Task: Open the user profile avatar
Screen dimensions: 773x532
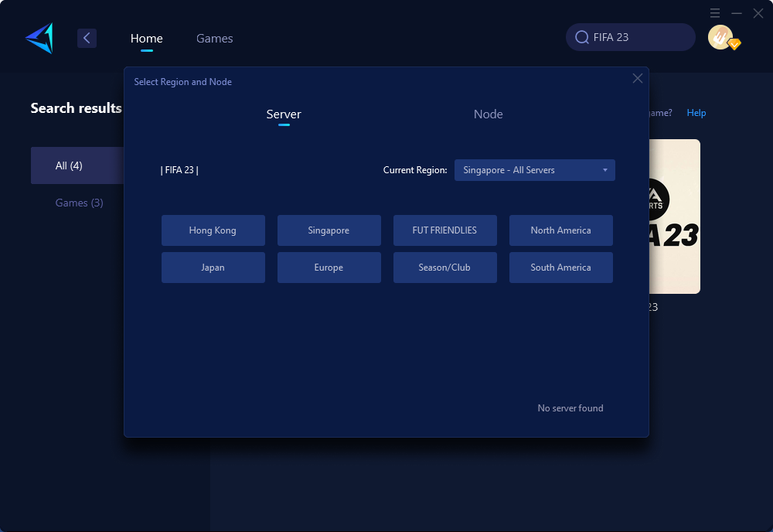Action: point(720,37)
